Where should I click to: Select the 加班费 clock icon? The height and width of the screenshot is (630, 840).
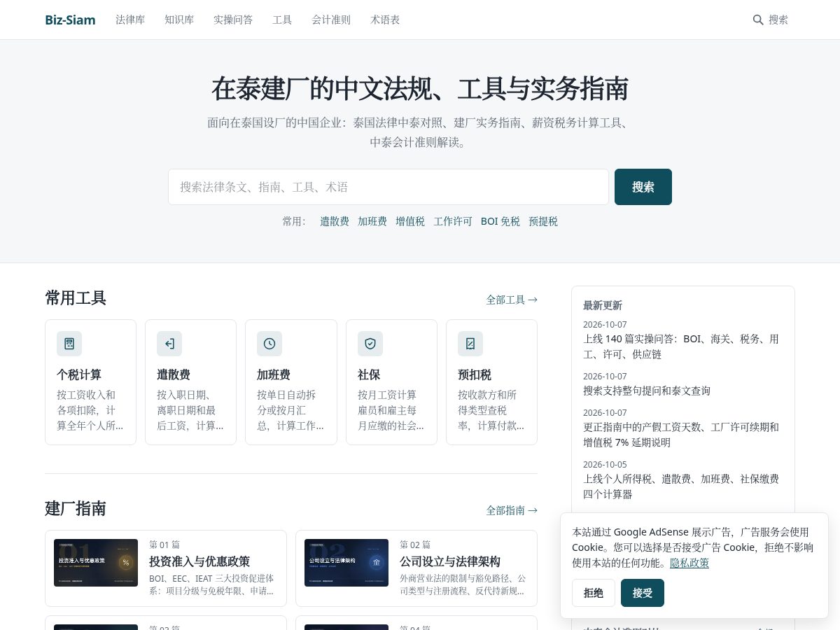coord(269,344)
